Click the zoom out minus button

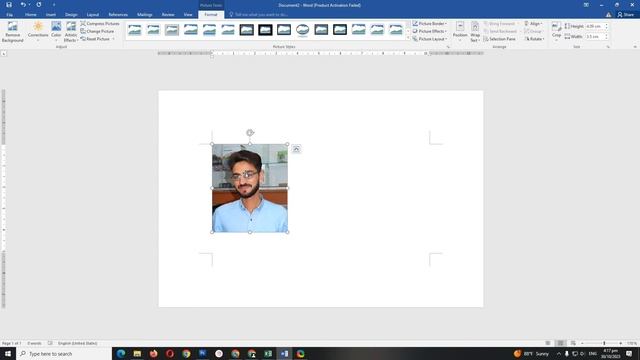coord(582,343)
